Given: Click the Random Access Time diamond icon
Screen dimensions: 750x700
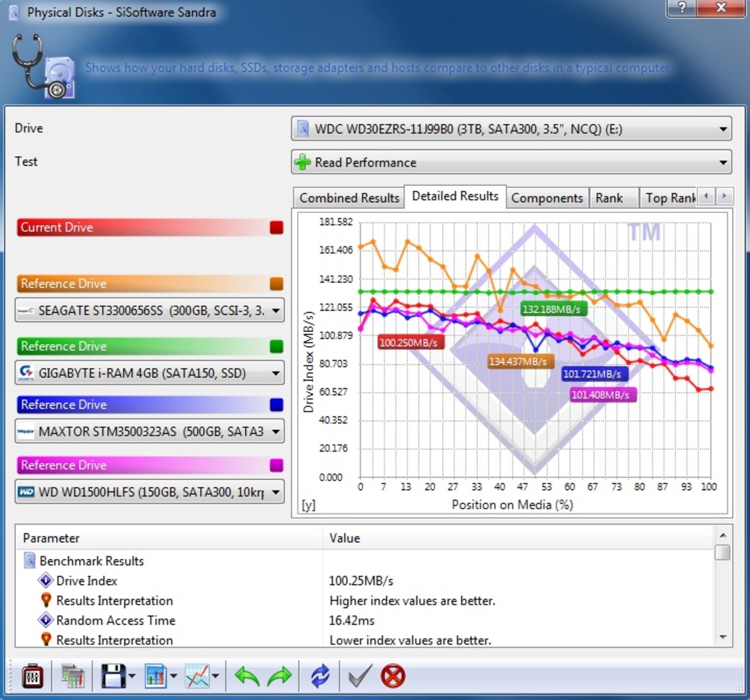Looking at the screenshot, I should 46,620.
